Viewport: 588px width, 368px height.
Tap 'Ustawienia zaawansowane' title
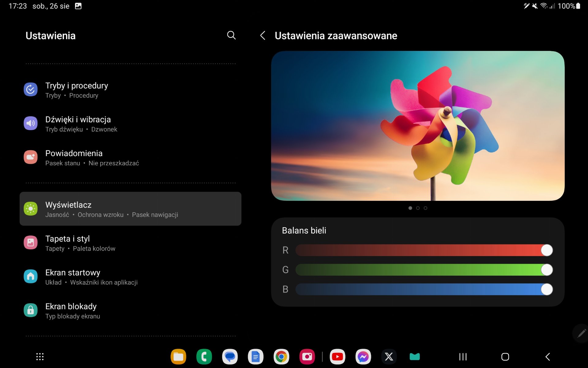[336, 36]
